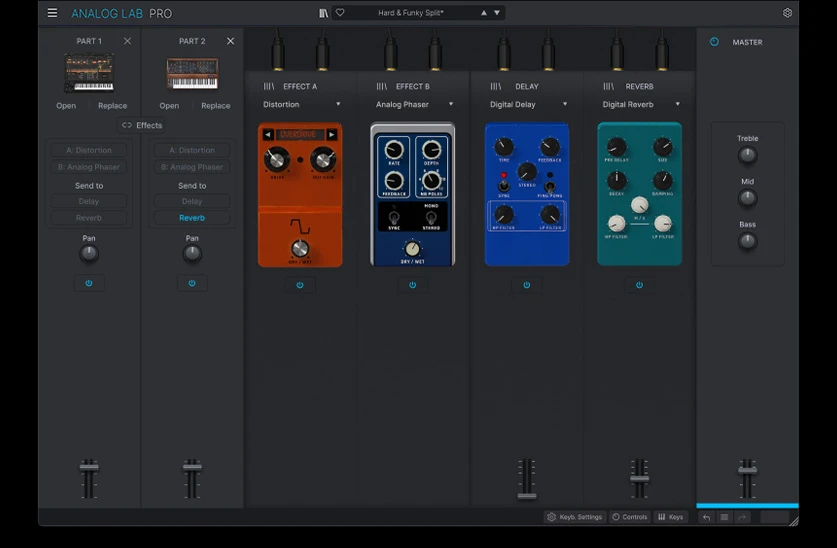Toggle the phaser Mono/Stereo switch
Screen dimensions: 837x548
coord(431,218)
